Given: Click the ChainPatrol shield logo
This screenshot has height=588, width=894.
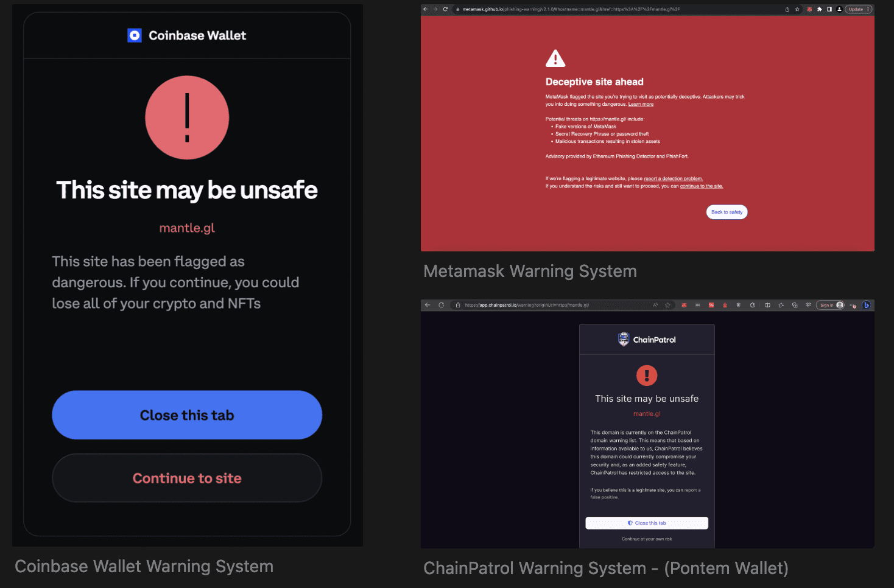Looking at the screenshot, I should 624,339.
